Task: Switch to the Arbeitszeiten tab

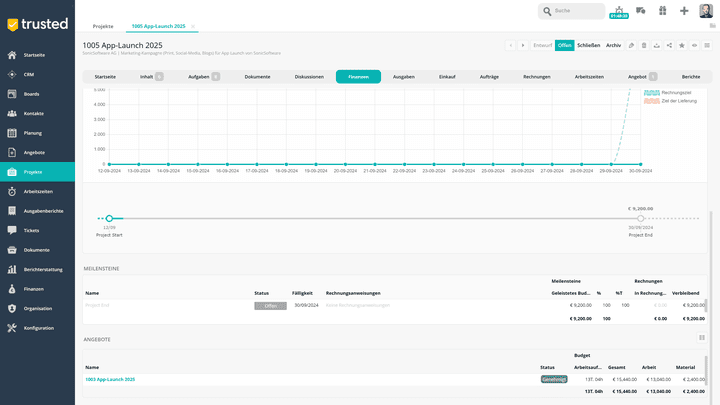Action: coord(590,76)
